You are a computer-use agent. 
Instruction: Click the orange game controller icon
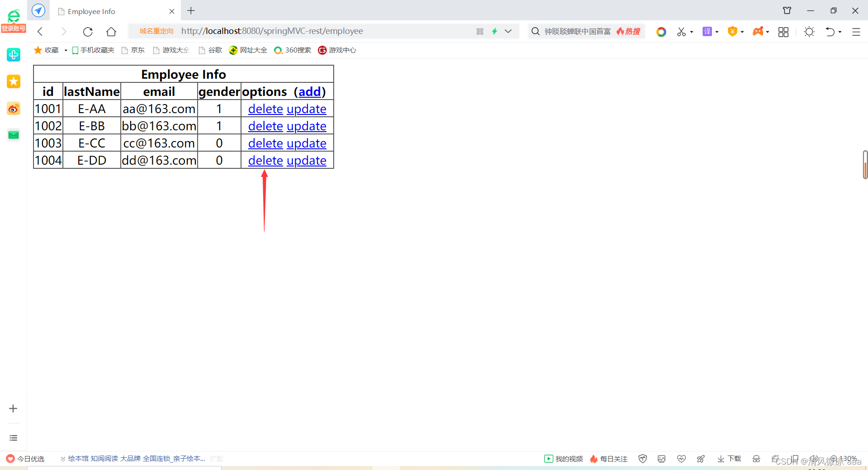point(758,31)
